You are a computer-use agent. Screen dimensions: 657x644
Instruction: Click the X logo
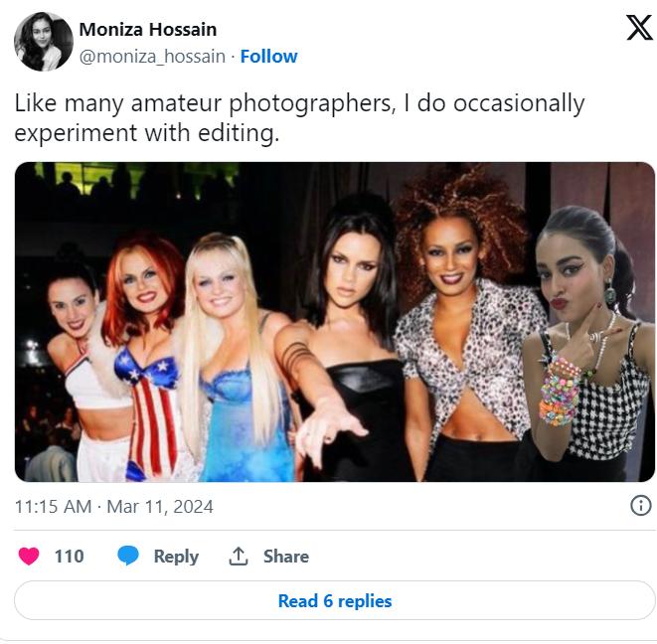[638, 28]
